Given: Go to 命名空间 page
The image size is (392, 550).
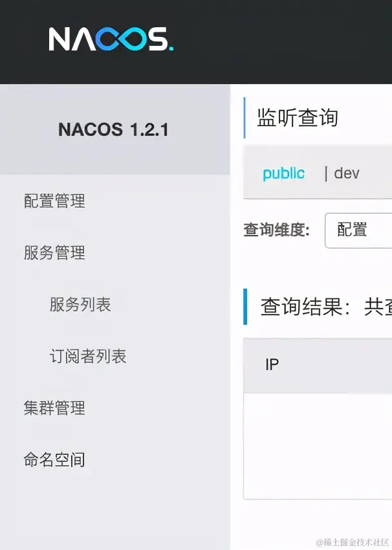Looking at the screenshot, I should [54, 459].
